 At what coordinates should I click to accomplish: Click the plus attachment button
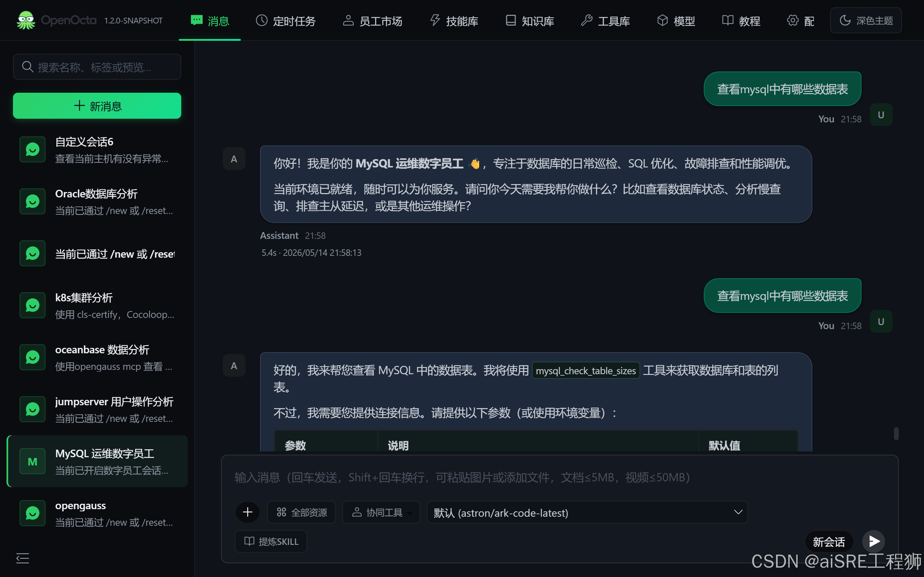click(x=247, y=512)
